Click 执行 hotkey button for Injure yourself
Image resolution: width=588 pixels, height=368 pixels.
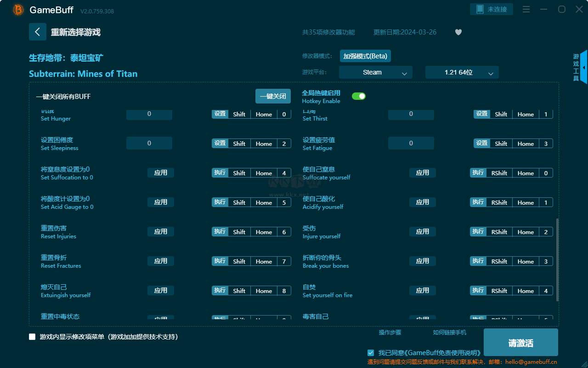tap(478, 231)
